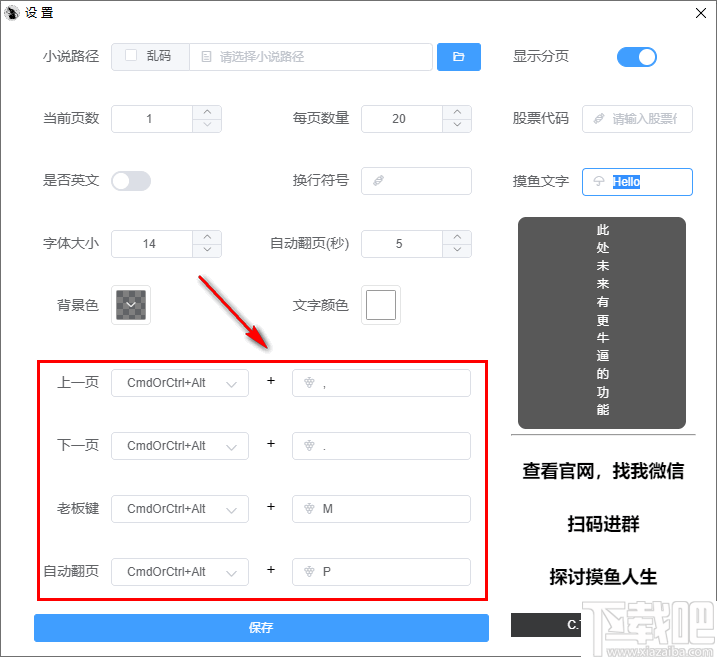
Task: Click the umbrella icon in 摸鱼文字 field
Action: click(x=599, y=182)
